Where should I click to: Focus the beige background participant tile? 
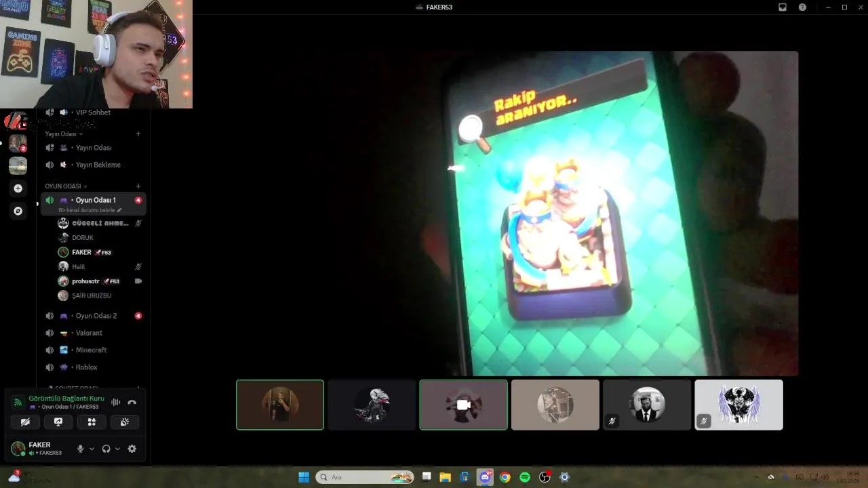click(x=555, y=405)
